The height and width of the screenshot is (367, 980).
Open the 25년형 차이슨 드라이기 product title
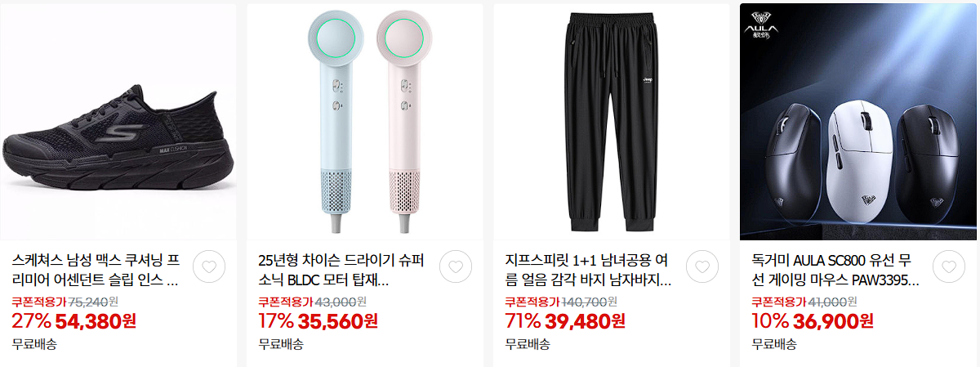(x=343, y=271)
